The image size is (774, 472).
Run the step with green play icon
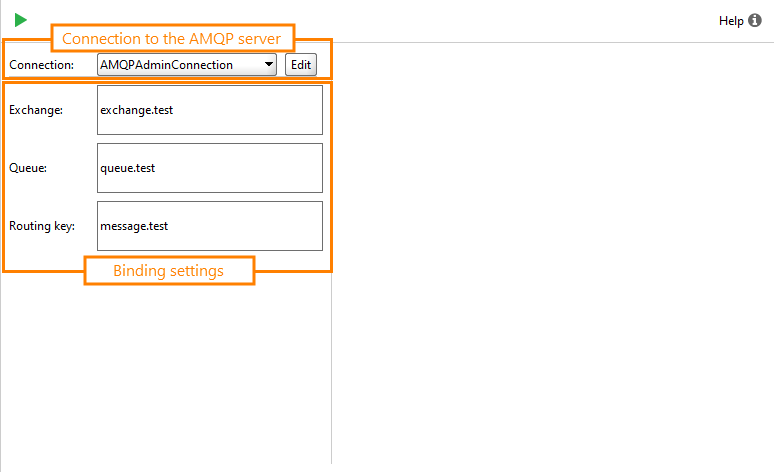[21, 20]
